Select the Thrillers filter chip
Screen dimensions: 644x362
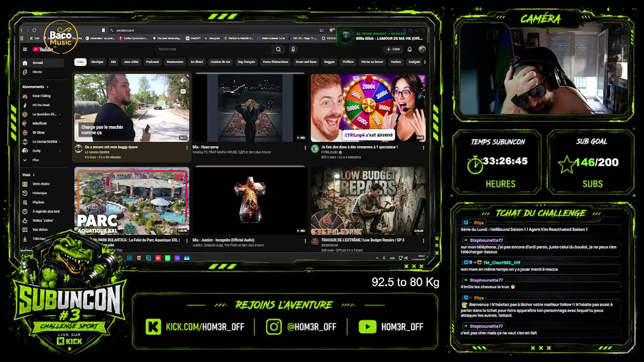pos(348,62)
